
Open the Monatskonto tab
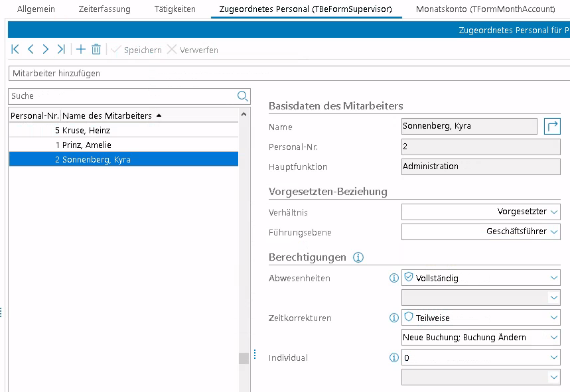485,9
